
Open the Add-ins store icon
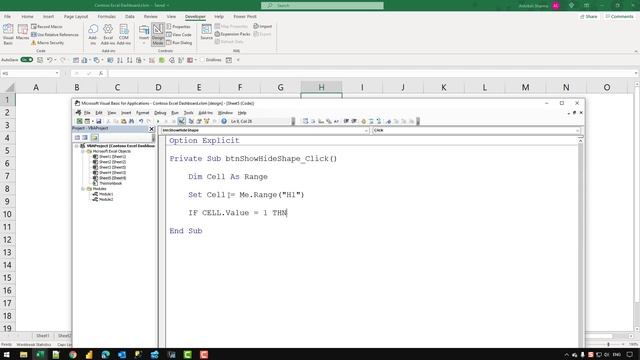(x=93, y=34)
